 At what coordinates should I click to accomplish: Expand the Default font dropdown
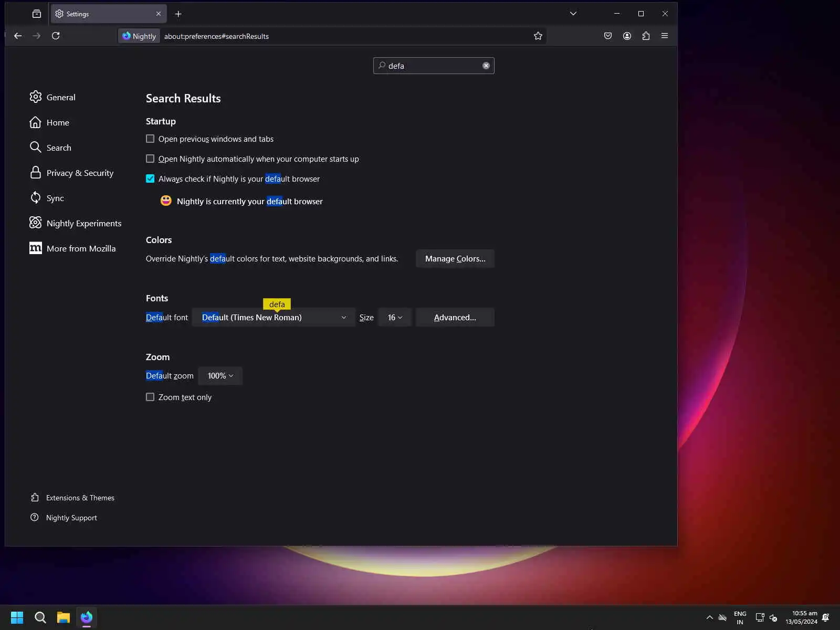tap(274, 318)
